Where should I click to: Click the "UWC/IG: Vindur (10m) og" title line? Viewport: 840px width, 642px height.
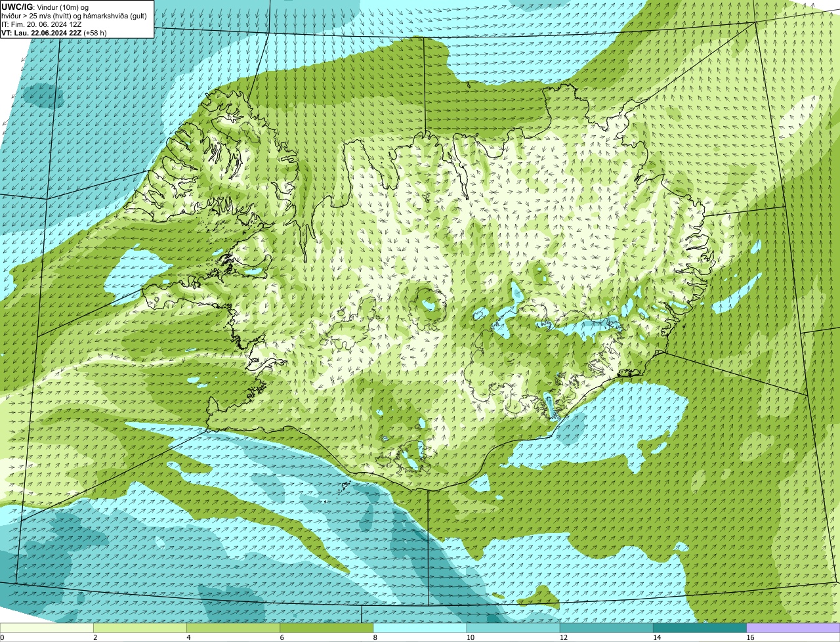point(45,7)
